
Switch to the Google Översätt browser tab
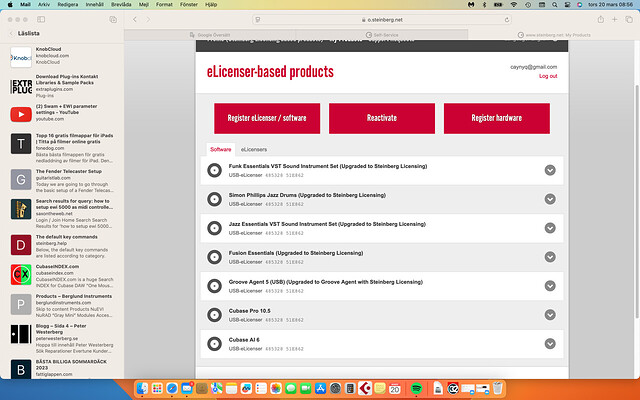(210, 35)
